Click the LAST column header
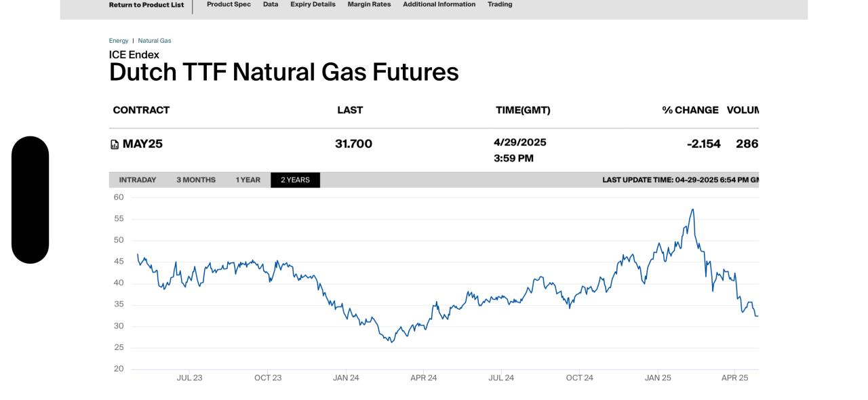Viewport: 868px width, 400px height. click(350, 110)
